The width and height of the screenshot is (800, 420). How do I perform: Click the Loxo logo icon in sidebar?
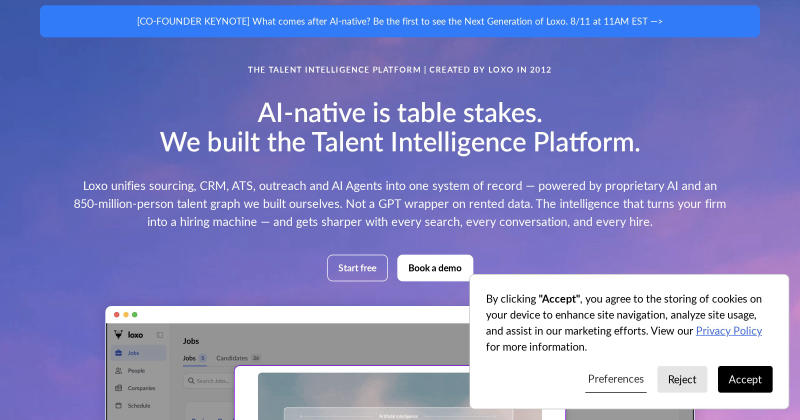118,335
